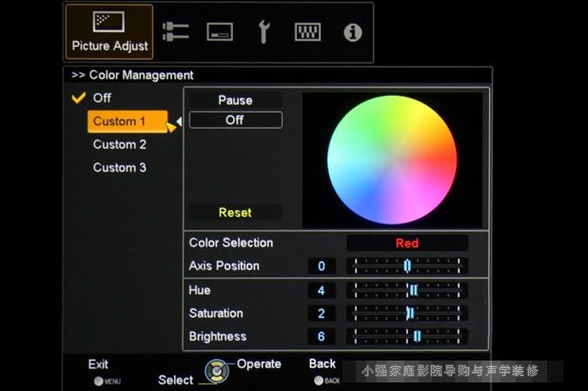Select the input signal settings icon
Image resolution: width=588 pixels, height=391 pixels.
[175, 32]
